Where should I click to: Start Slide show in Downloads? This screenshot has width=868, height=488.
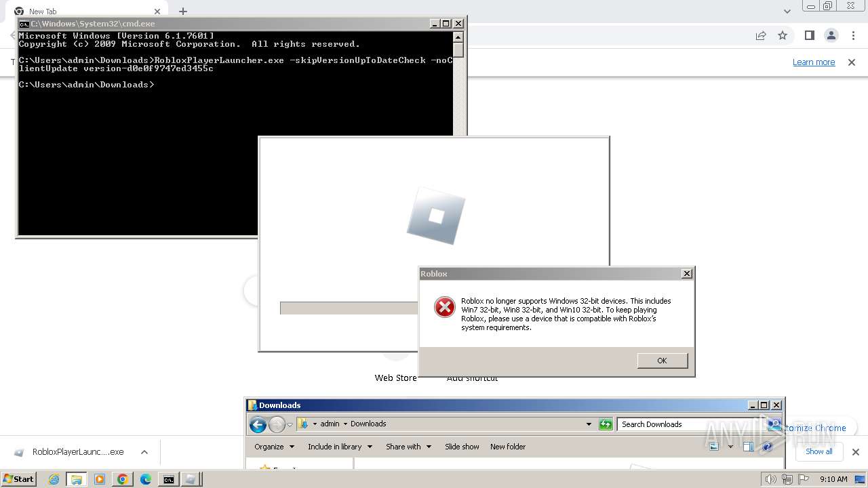462,447
